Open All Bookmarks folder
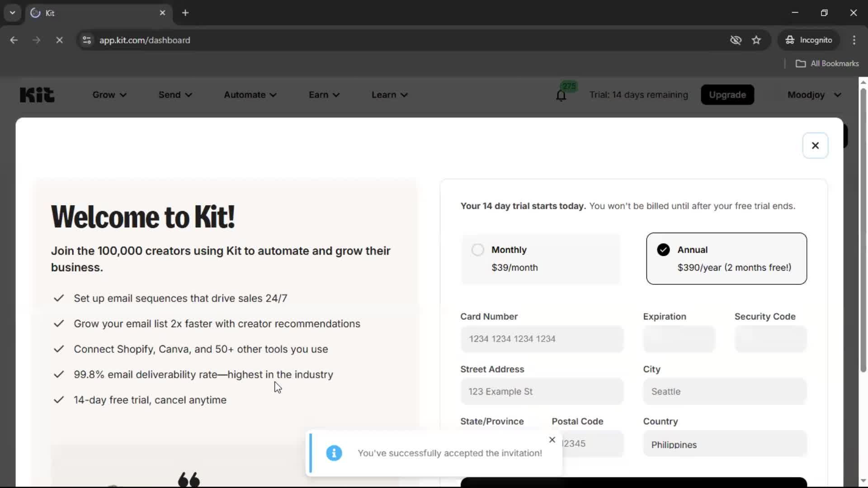The width and height of the screenshot is (868, 488). (827, 64)
